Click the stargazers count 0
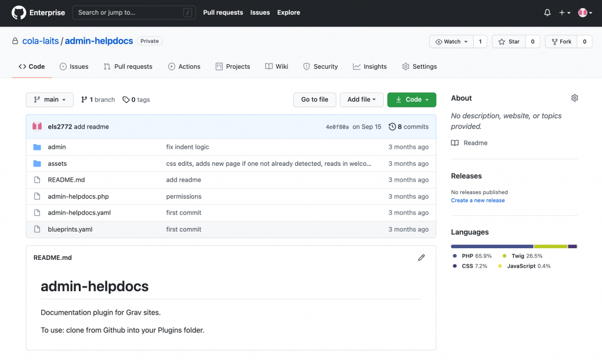 533,42
